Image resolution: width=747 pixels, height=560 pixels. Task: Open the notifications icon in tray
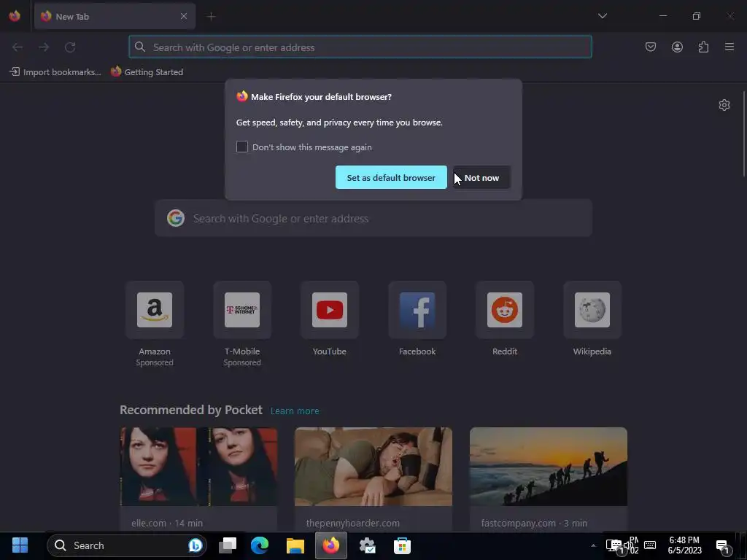[723, 546]
